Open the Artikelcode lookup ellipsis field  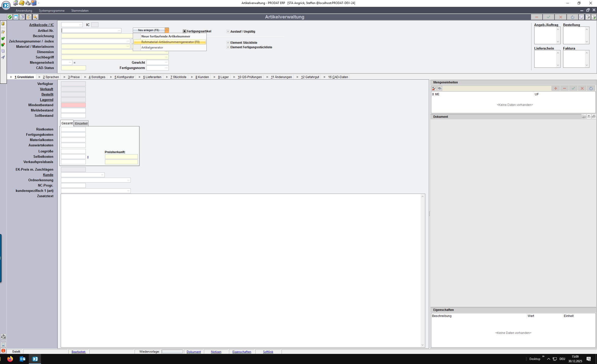[x=80, y=25]
